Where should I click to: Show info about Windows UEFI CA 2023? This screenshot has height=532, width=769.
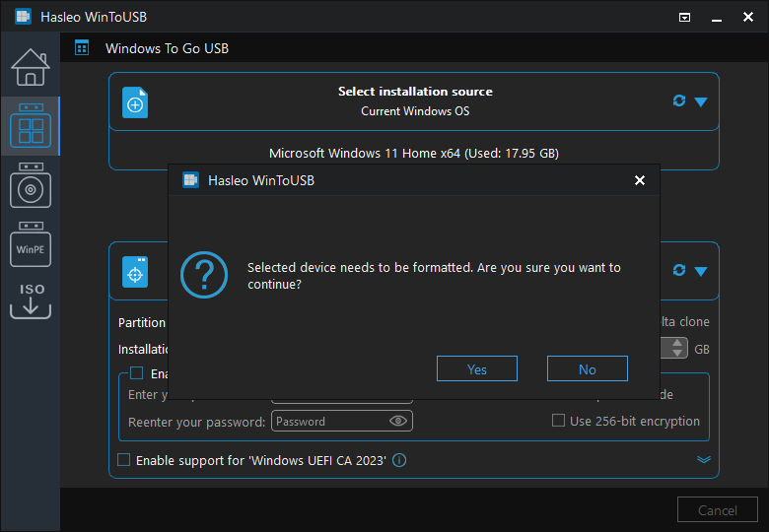[399, 460]
